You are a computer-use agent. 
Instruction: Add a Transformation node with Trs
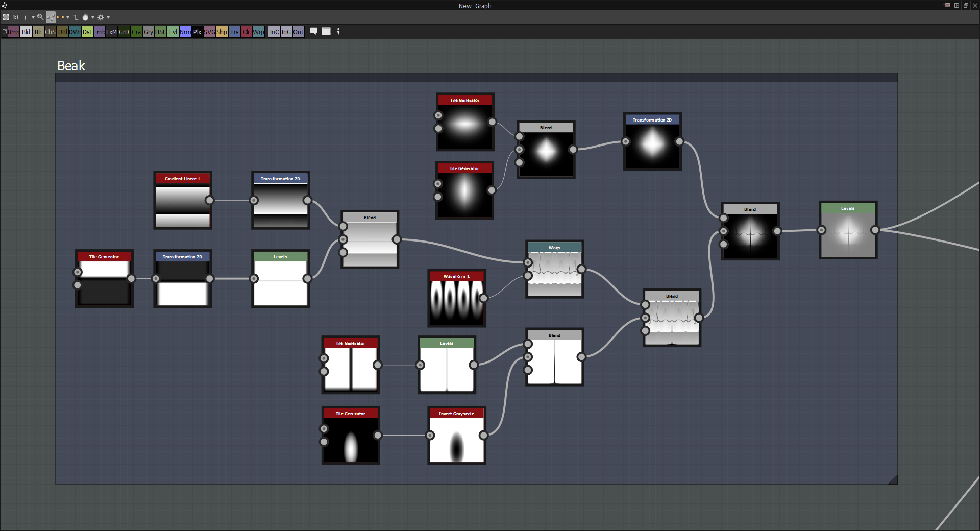pyautogui.click(x=234, y=32)
